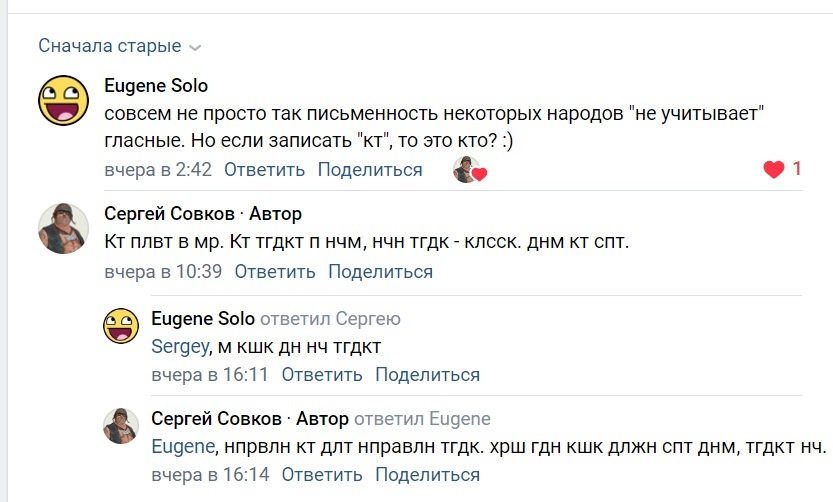
Task: Reply to Сергей Совков's comment from 10:39
Action: click(275, 272)
